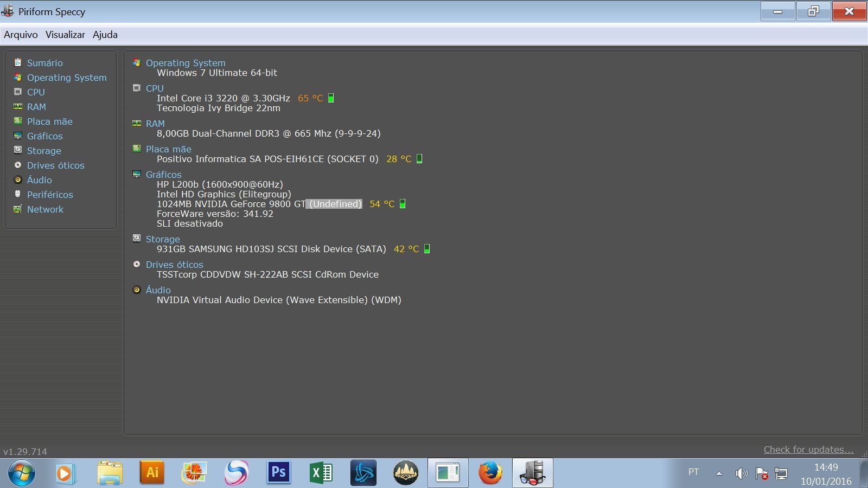Select Gráficos in the sidebar
Image resolution: width=868 pixels, height=488 pixels.
pos(45,136)
